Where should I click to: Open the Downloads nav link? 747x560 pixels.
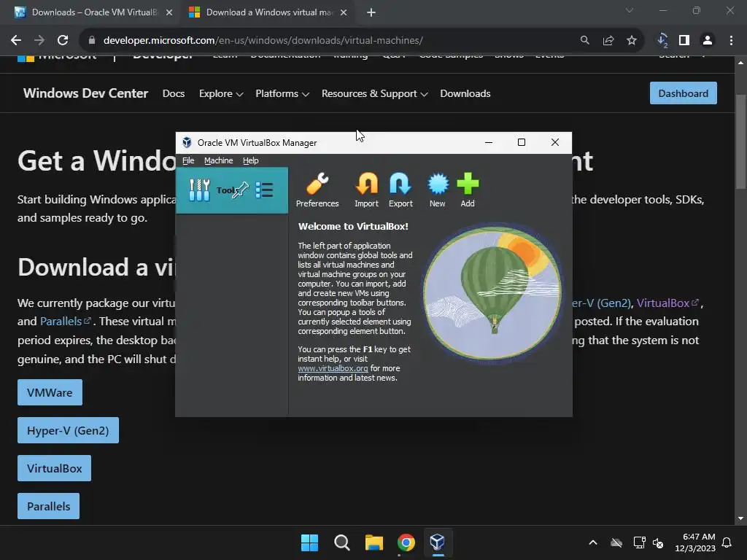pyautogui.click(x=465, y=93)
